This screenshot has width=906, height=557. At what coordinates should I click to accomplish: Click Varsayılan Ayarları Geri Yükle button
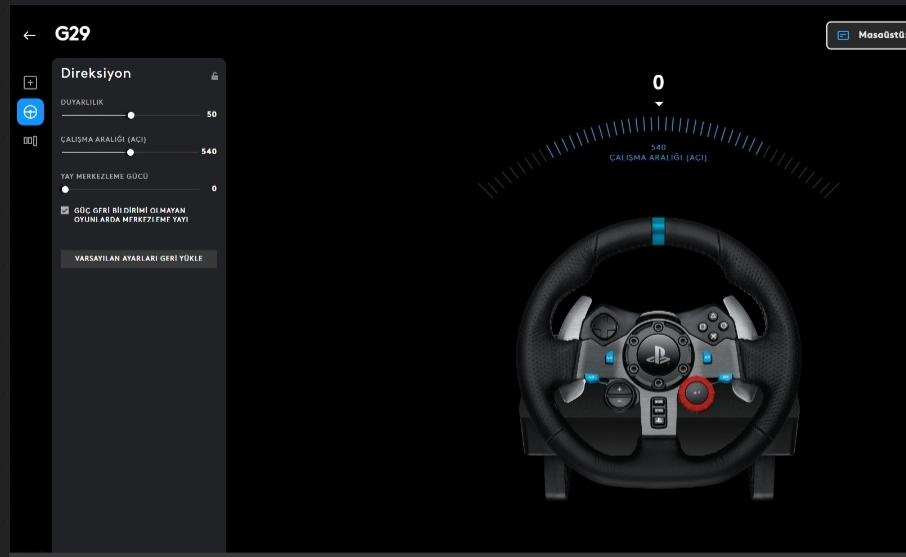pyautogui.click(x=139, y=258)
